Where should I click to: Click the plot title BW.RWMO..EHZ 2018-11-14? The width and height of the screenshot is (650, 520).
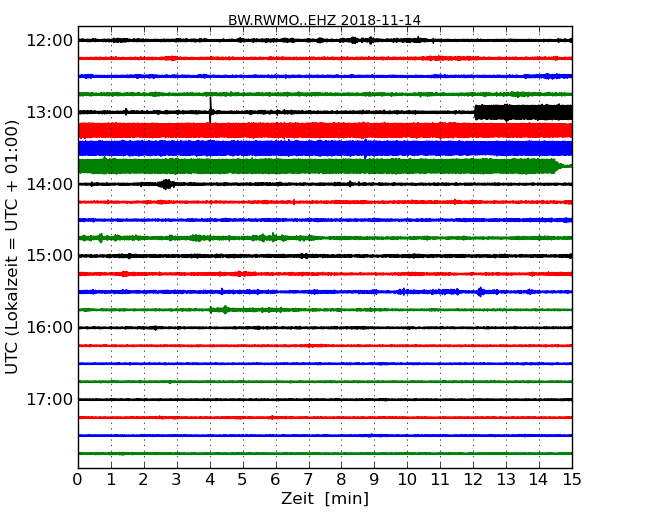pyautogui.click(x=325, y=20)
